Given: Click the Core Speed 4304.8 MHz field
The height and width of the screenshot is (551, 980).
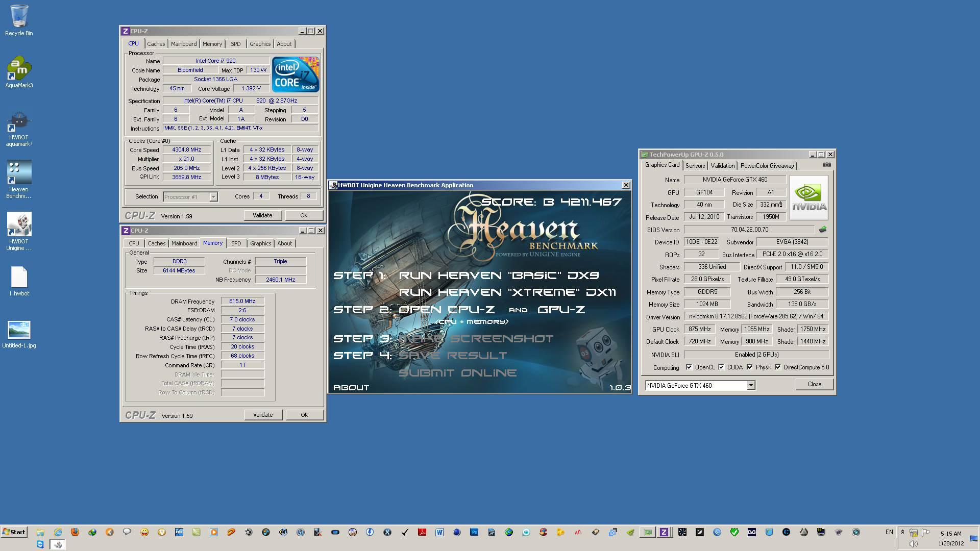Looking at the screenshot, I should pos(187,150).
